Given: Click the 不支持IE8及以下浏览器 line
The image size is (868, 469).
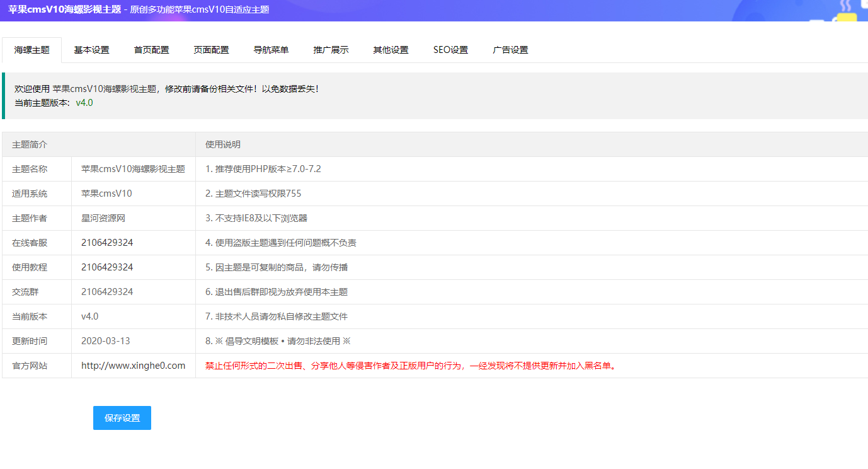Looking at the screenshot, I should tap(256, 218).
